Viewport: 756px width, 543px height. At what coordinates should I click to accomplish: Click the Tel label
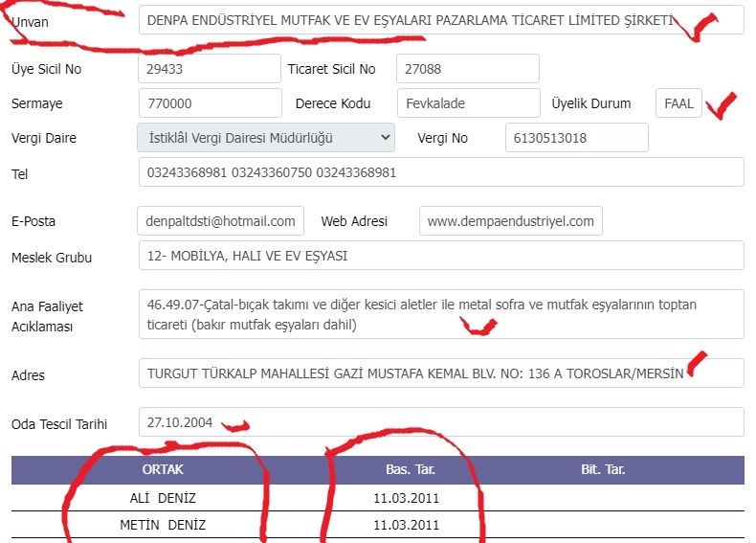click(x=19, y=174)
